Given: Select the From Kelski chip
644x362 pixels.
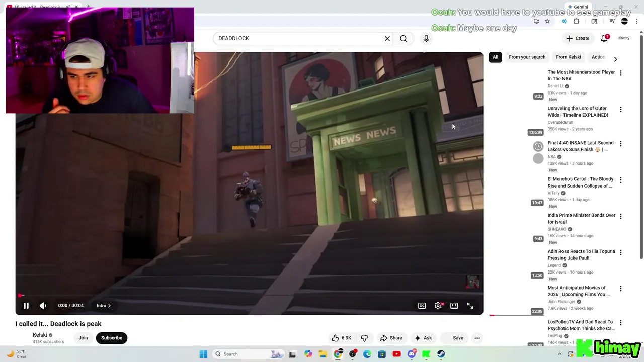Looking at the screenshot, I should [x=569, y=57].
